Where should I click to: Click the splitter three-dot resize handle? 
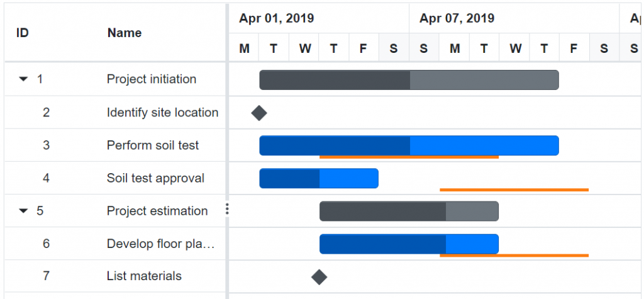227,210
